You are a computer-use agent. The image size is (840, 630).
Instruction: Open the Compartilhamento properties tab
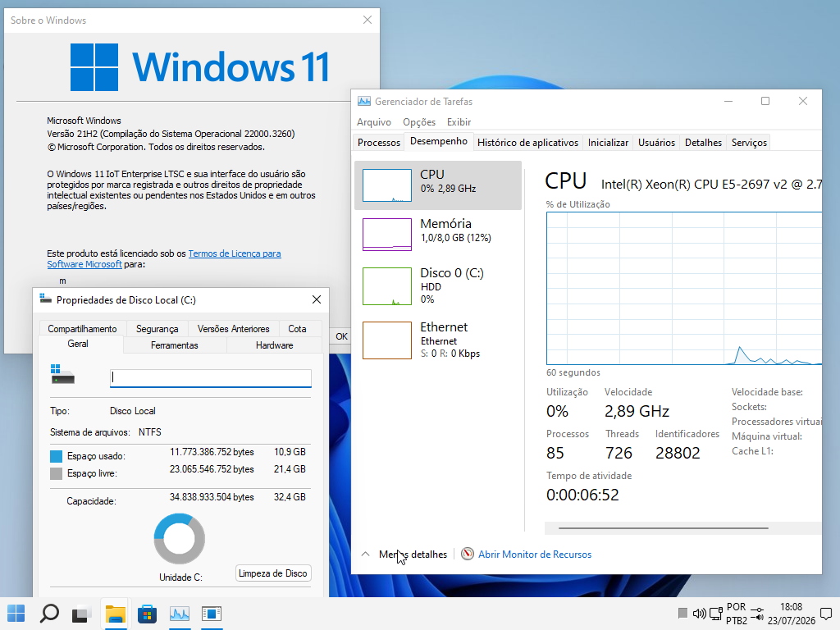tap(82, 328)
